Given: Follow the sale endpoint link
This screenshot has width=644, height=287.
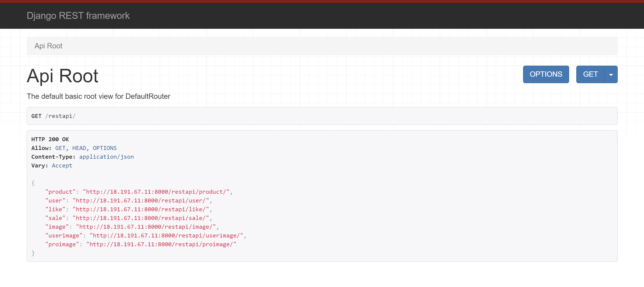Looking at the screenshot, I should (x=141, y=218).
